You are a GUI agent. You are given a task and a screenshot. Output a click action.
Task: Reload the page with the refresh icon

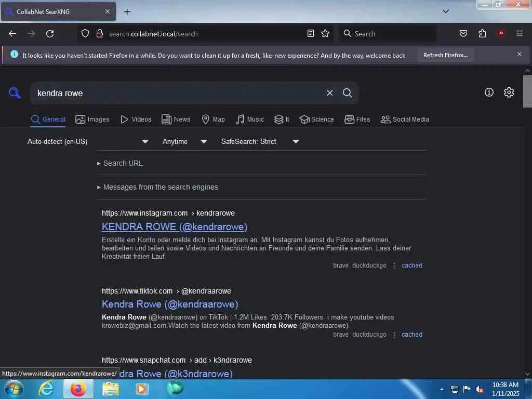(50, 34)
